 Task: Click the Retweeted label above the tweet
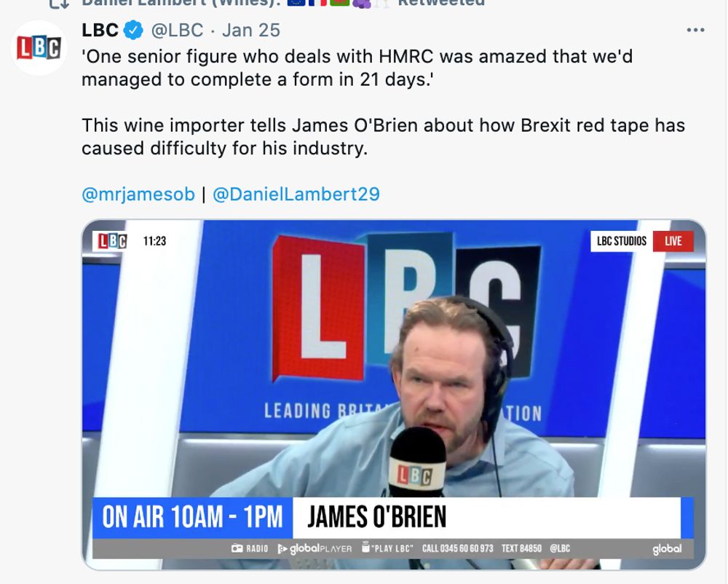(x=441, y=3)
